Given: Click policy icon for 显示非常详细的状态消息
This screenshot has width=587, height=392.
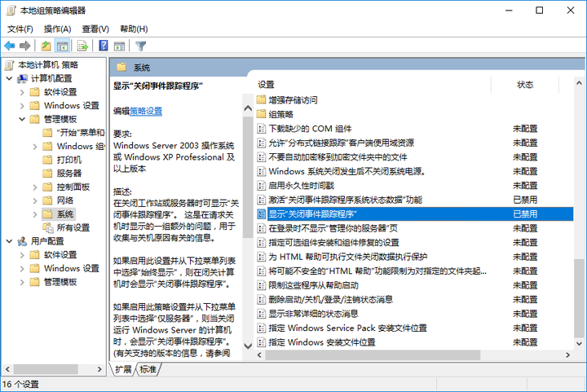Looking at the screenshot, I should [x=262, y=314].
